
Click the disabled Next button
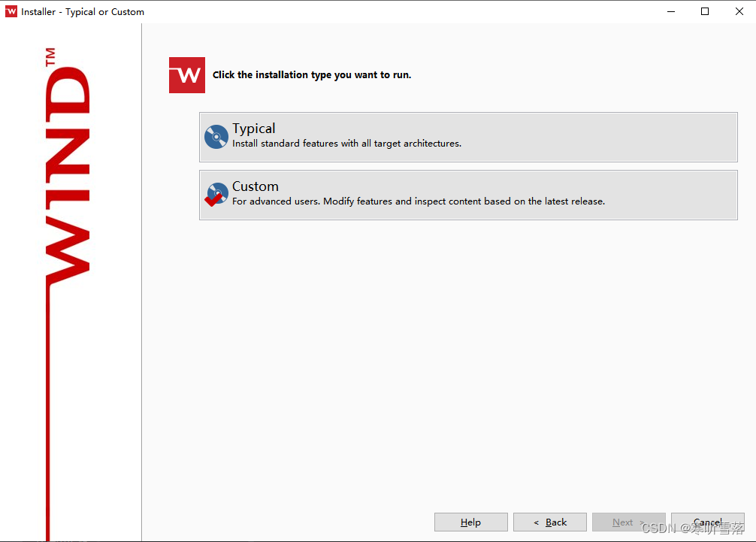[628, 522]
